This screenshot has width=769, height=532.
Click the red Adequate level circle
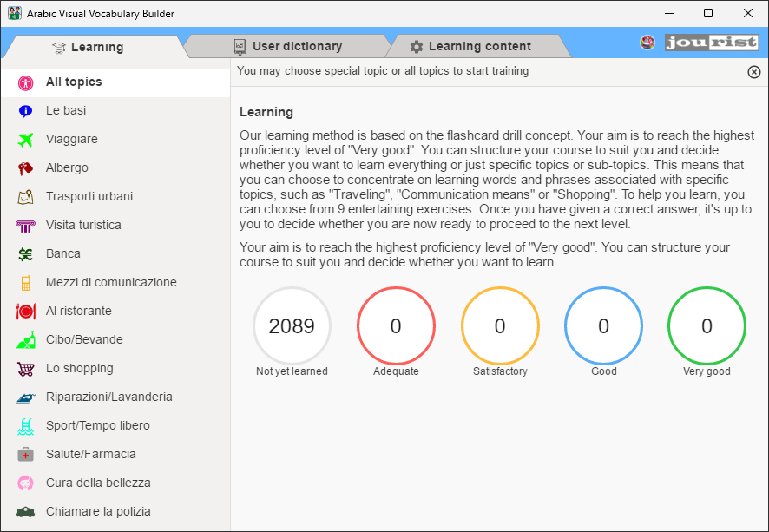396,326
